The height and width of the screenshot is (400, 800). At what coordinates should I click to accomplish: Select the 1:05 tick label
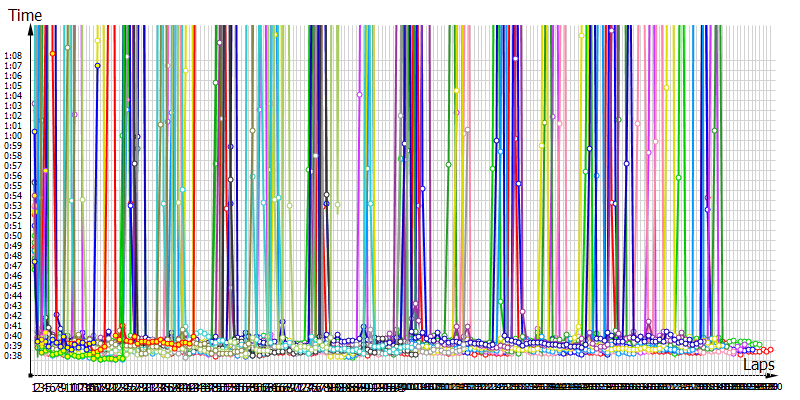point(13,86)
